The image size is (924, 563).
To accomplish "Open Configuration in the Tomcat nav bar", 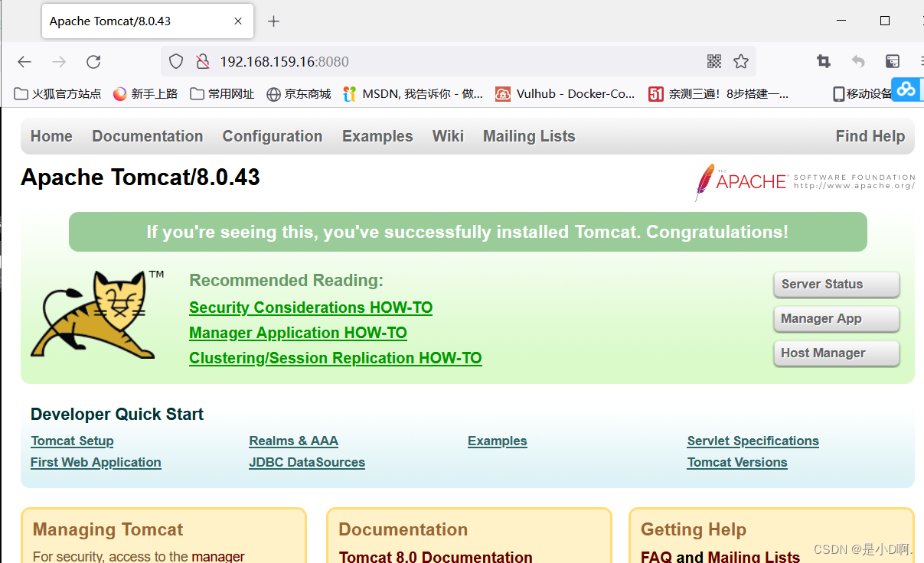I will [x=273, y=136].
